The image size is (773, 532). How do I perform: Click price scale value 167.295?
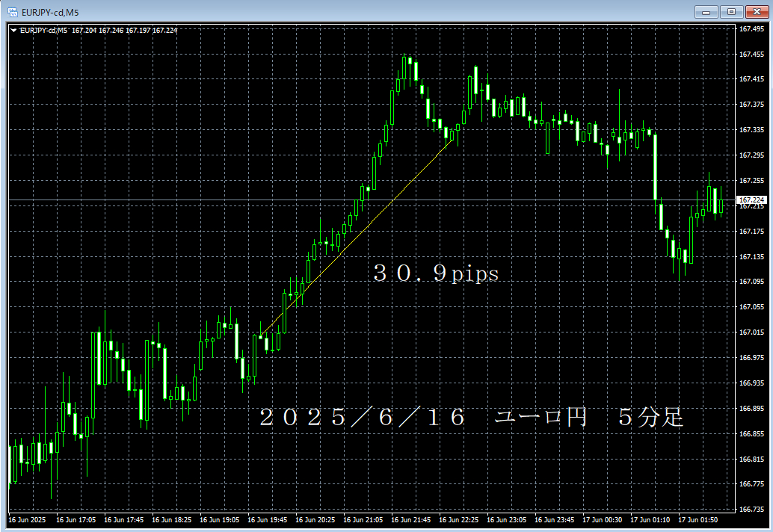click(751, 155)
